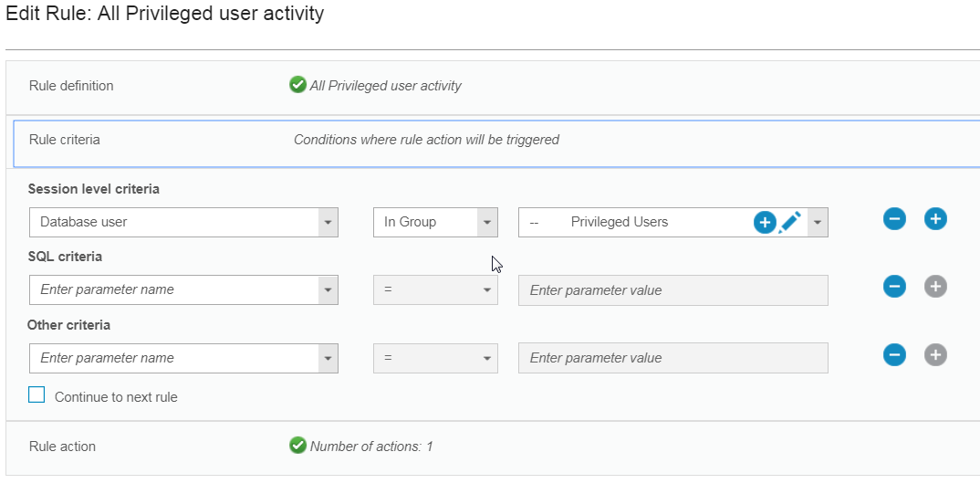Click the green checkmark next to Rule definition
Viewport: 980px width, 494px height.
pos(297,85)
